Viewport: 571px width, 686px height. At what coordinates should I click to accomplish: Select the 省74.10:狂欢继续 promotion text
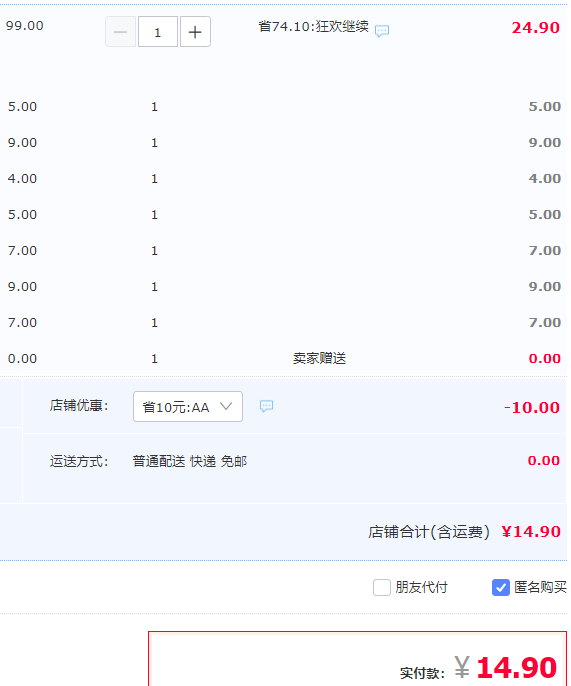[313, 27]
